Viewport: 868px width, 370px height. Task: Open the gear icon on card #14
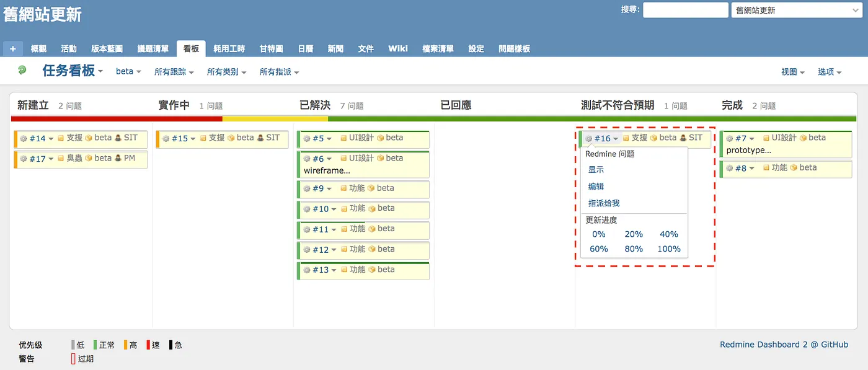point(24,139)
